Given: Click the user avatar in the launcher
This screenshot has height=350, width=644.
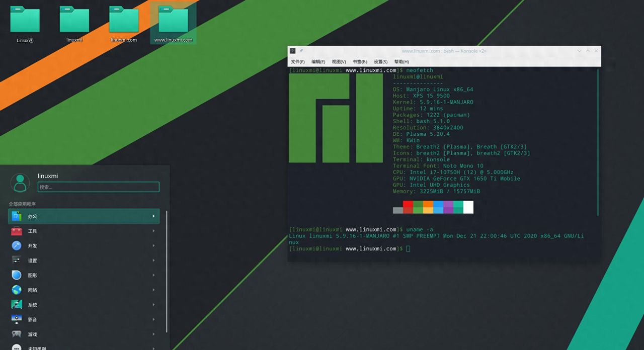Looking at the screenshot, I should click(20, 183).
